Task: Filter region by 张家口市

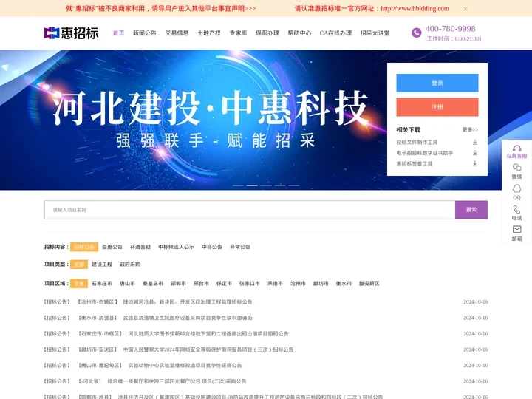Action: pos(250,283)
